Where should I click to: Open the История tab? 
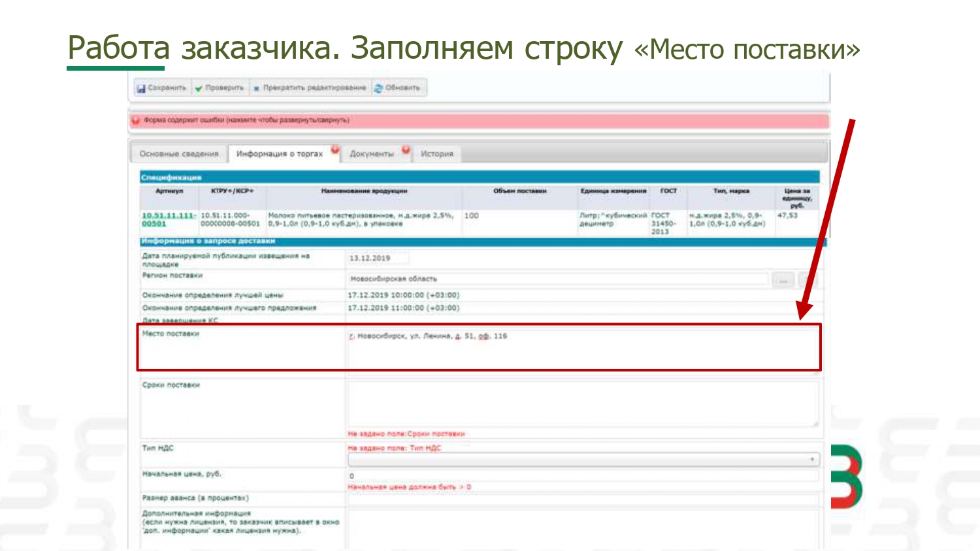tap(436, 154)
